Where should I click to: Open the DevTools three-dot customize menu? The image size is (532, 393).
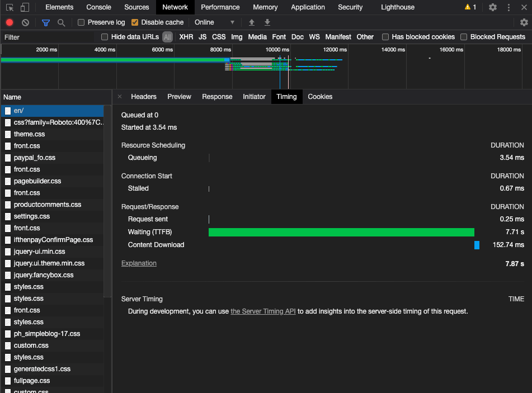509,7
